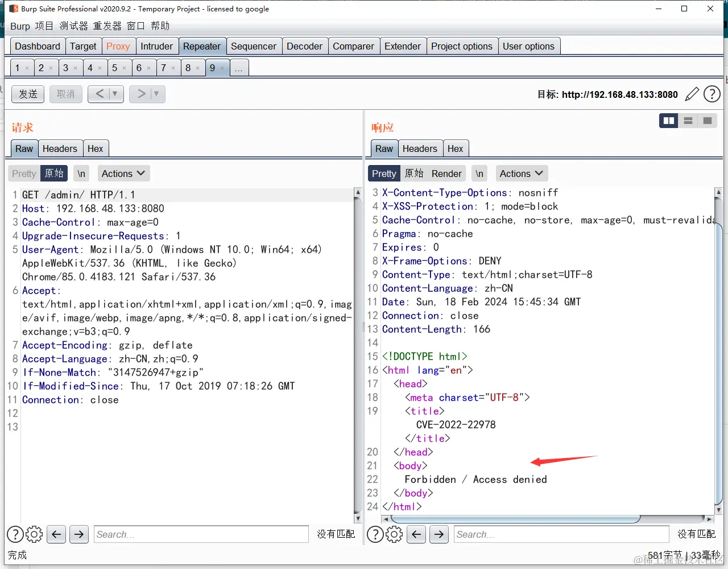Click response horizontal scrollbar thumb
Image resolution: width=728 pixels, height=569 pixels.
(x=516, y=519)
